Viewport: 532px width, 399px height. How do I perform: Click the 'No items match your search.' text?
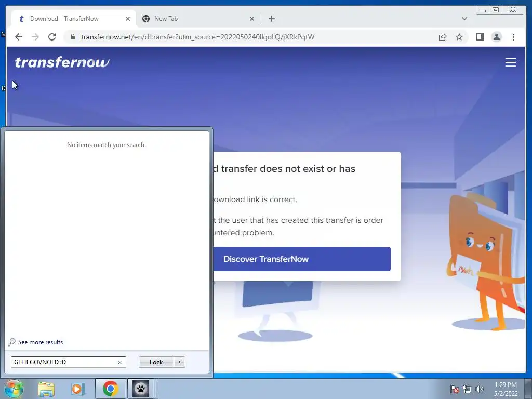107,145
